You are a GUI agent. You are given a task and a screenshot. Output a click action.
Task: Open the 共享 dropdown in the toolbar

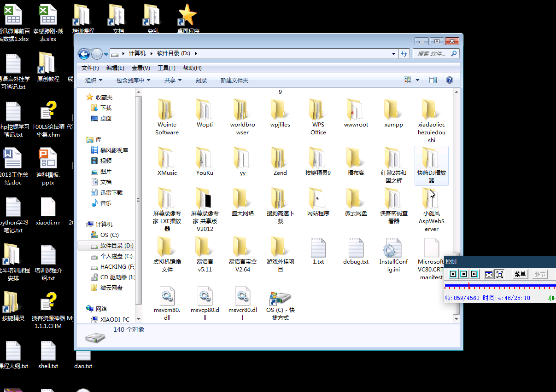coord(173,80)
